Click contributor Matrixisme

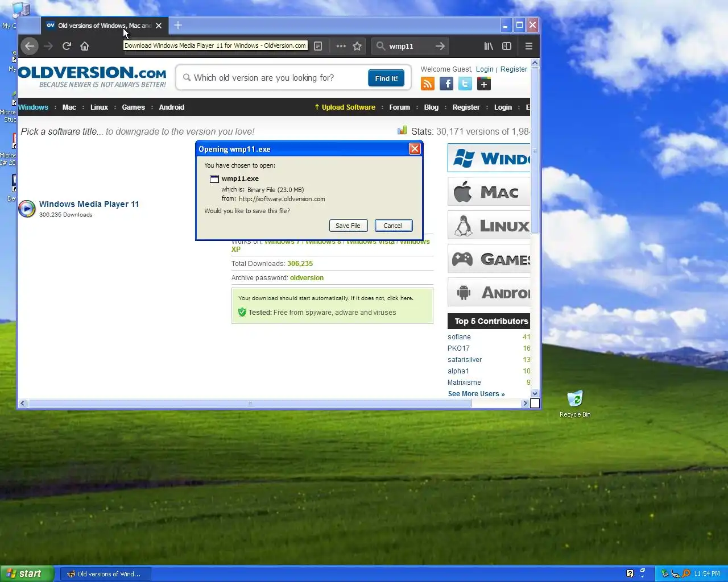464,383
